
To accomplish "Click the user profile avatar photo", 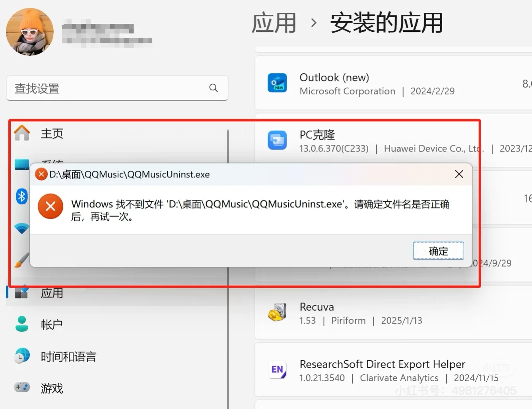I will [x=29, y=31].
